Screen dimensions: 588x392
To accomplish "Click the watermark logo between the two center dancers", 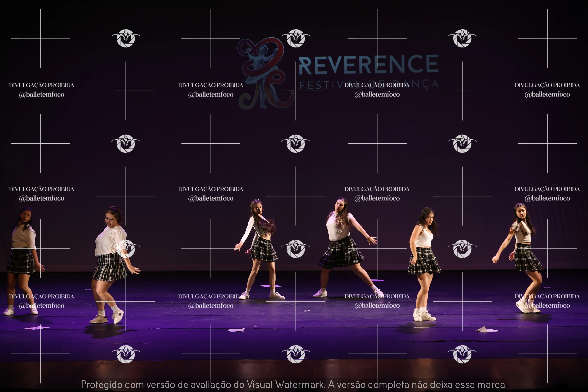I will click(x=296, y=249).
